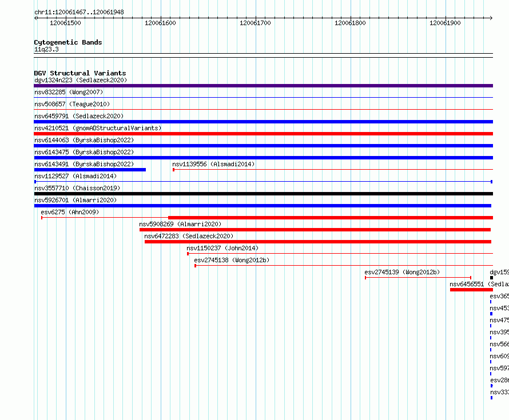Select the short blue nsv6143491 bar
509x420 pixels.
pos(90,170)
